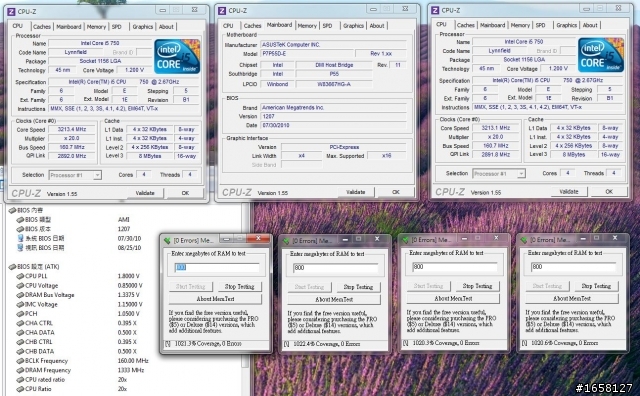Click the chip icon beside CHA CTRL
The height and width of the screenshot is (396, 640).
point(20,323)
